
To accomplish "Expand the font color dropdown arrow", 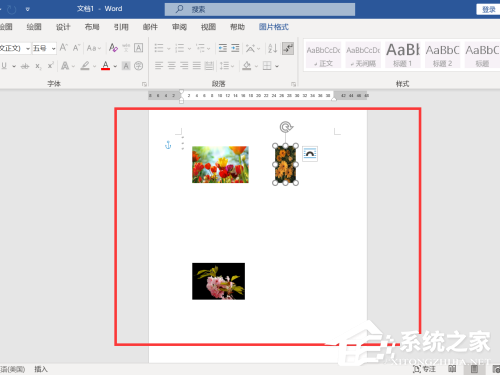I will tap(115, 66).
